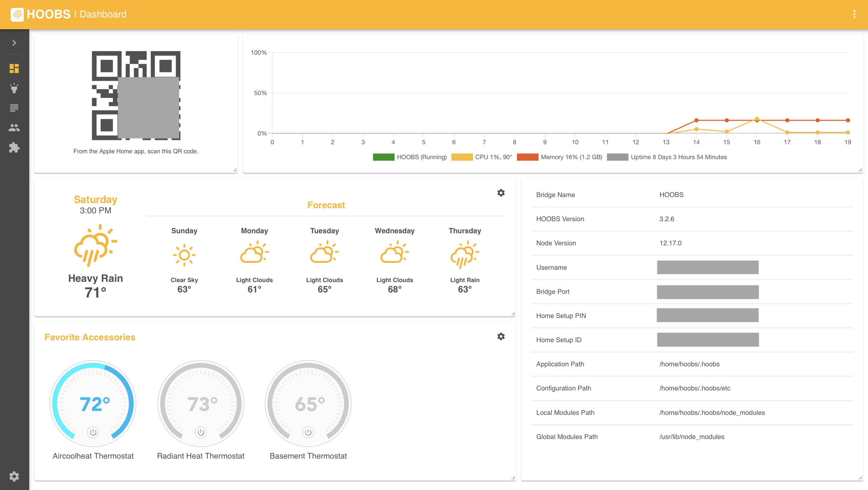The height and width of the screenshot is (490, 868).
Task: Expand the sidebar with chevron arrow
Action: click(x=14, y=43)
